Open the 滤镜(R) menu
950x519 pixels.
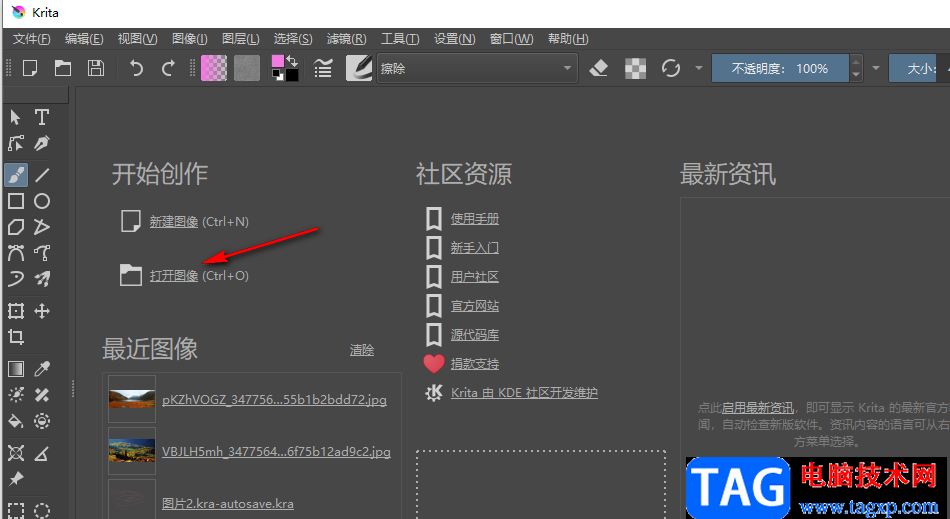click(x=347, y=39)
